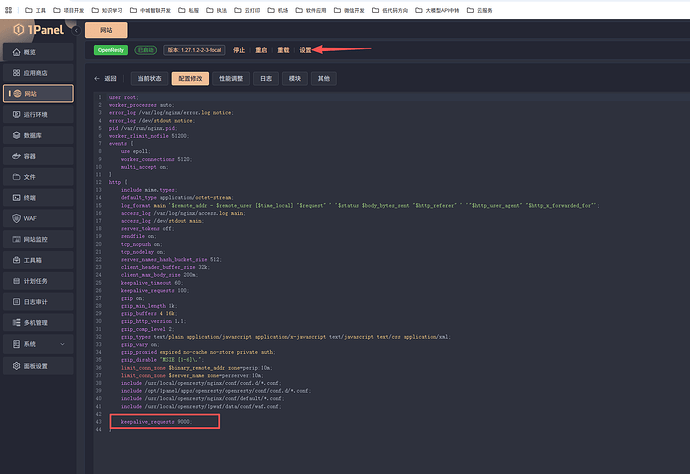Screen dimensions: 690x474
Task: Open 文件 file manager
Action: [x=30, y=177]
